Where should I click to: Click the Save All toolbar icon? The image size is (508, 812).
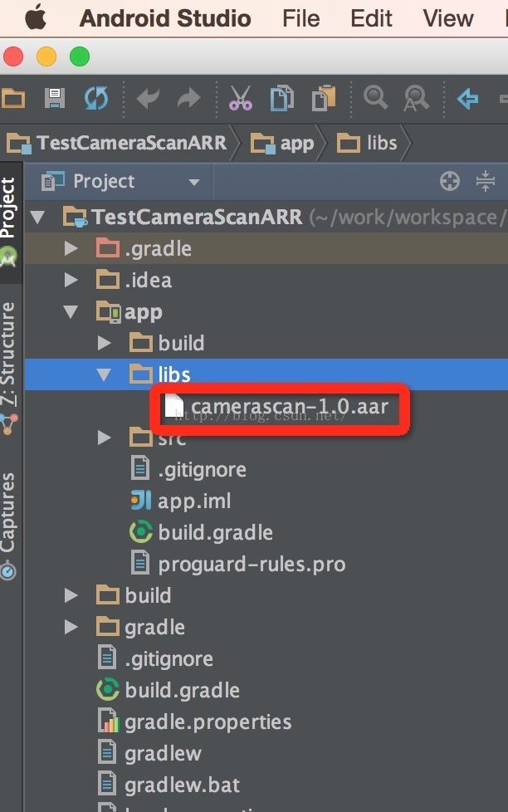tap(55, 99)
